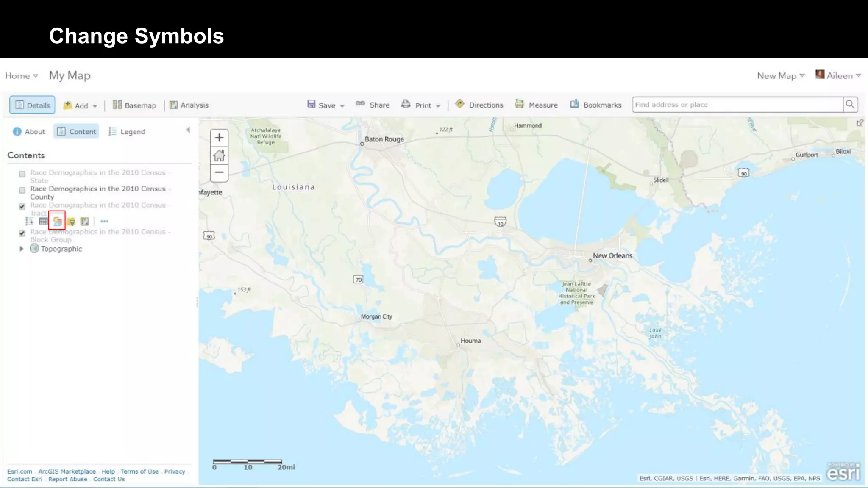868x488 pixels.
Task: Click the default extent home button
Action: [219, 155]
